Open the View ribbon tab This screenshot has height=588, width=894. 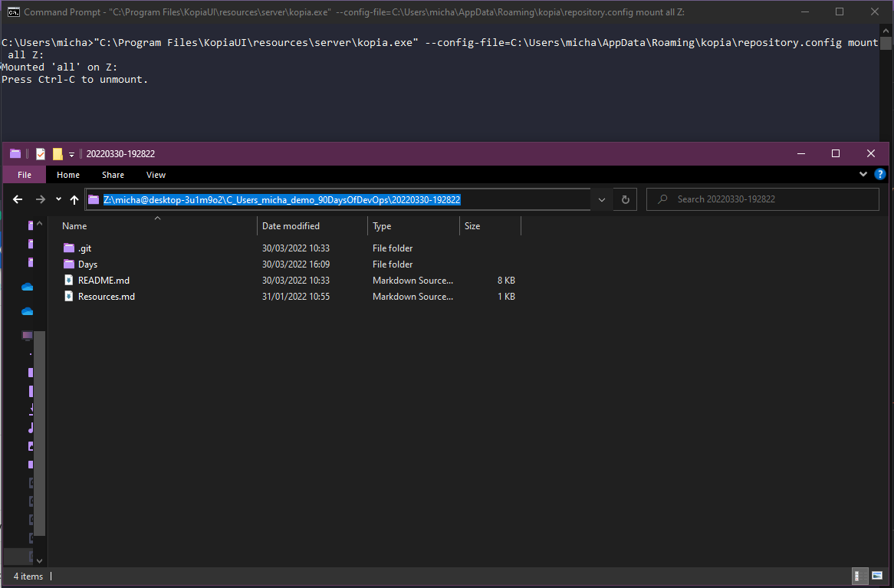(x=156, y=175)
